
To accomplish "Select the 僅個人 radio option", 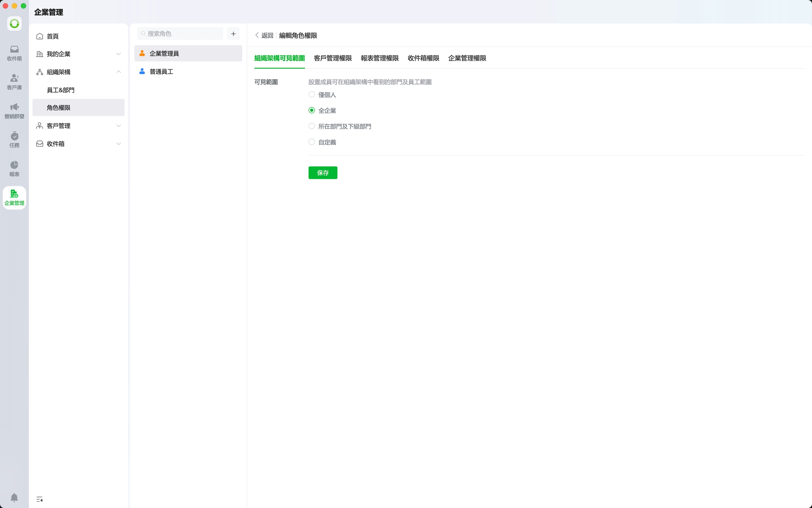I will (312, 95).
